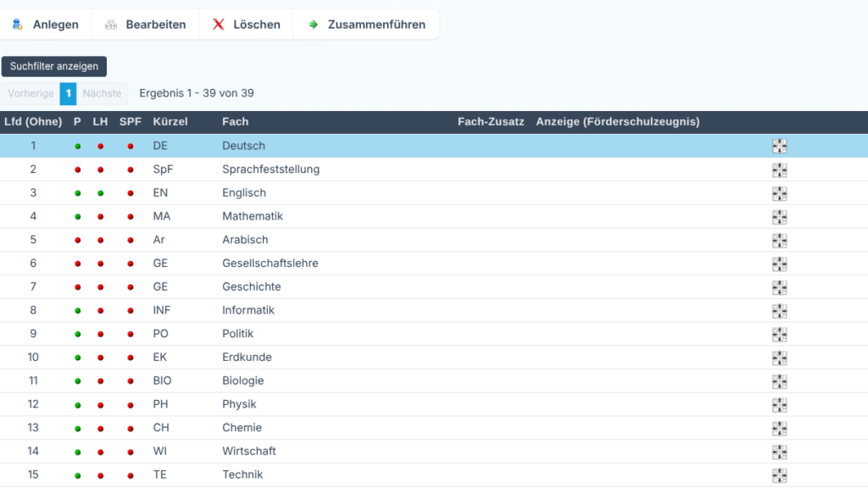Click the Kürzel SpF cell
The width and height of the screenshot is (868, 489).
point(163,169)
